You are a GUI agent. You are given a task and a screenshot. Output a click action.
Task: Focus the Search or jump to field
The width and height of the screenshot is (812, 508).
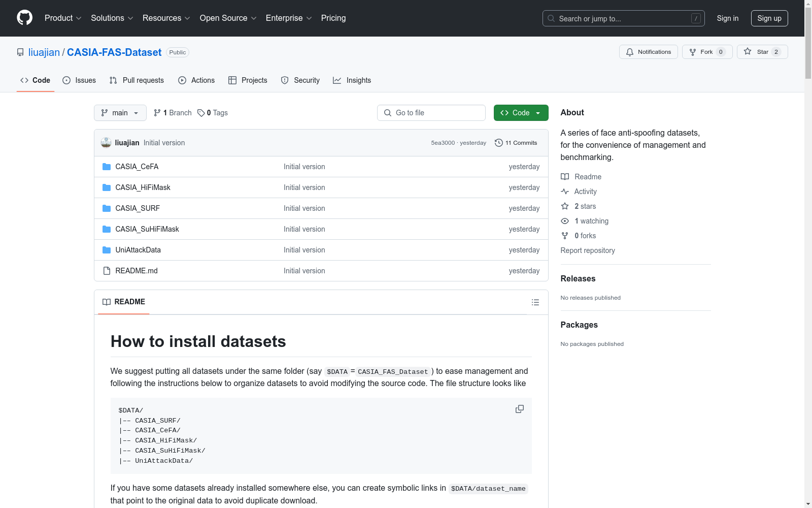(623, 18)
